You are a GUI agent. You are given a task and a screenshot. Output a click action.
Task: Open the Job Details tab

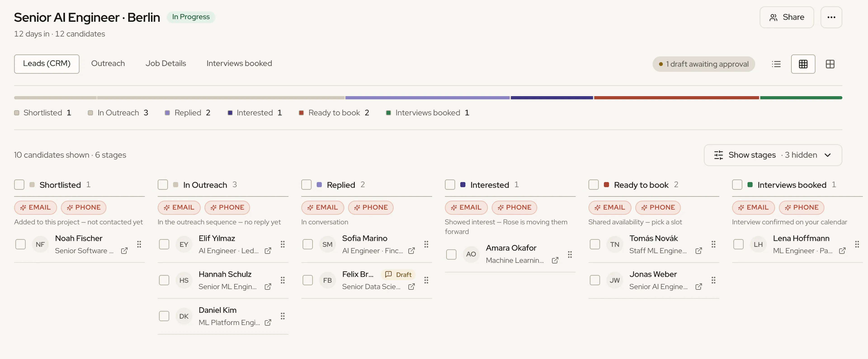tap(165, 63)
